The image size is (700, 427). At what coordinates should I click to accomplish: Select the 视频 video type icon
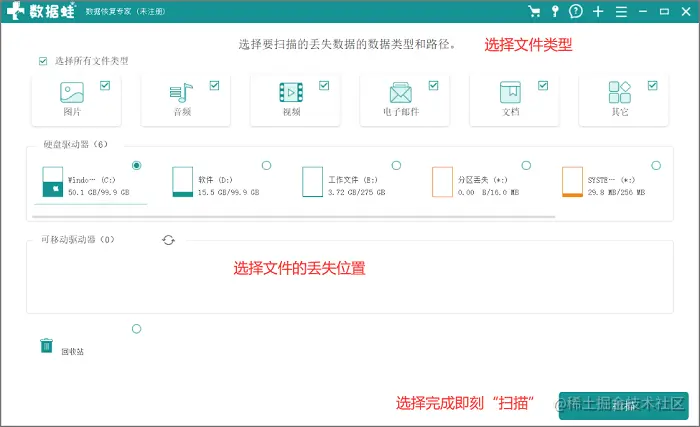tap(291, 92)
